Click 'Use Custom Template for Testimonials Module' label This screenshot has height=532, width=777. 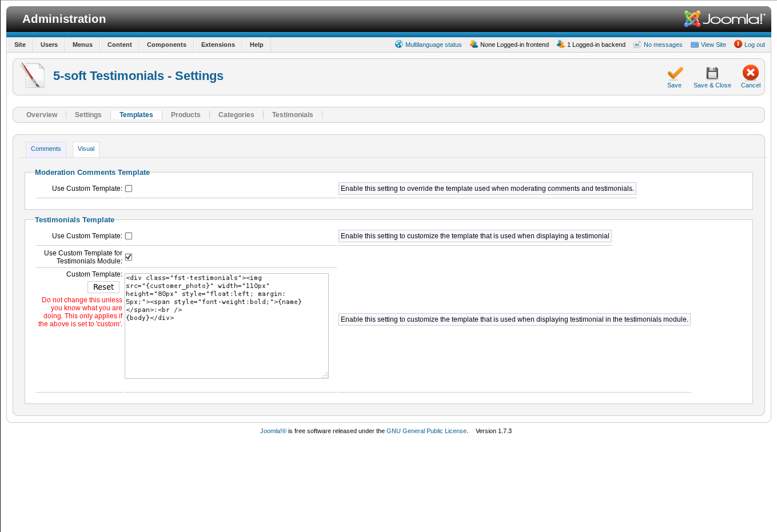(83, 257)
